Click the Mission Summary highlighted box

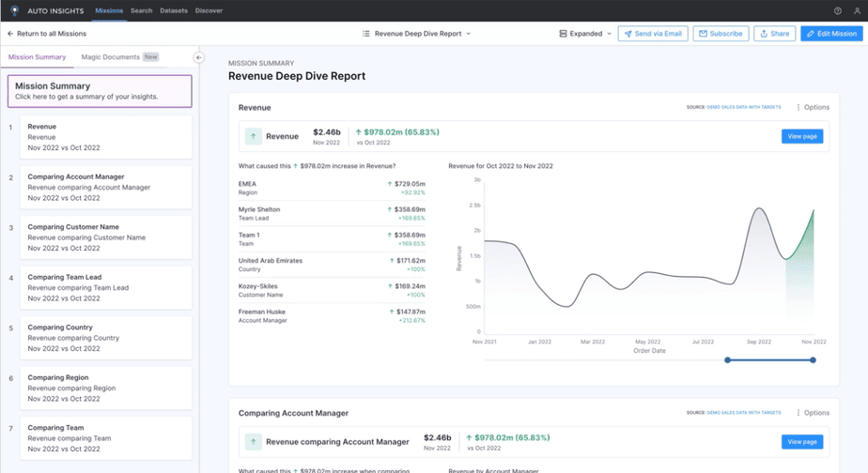tap(100, 91)
